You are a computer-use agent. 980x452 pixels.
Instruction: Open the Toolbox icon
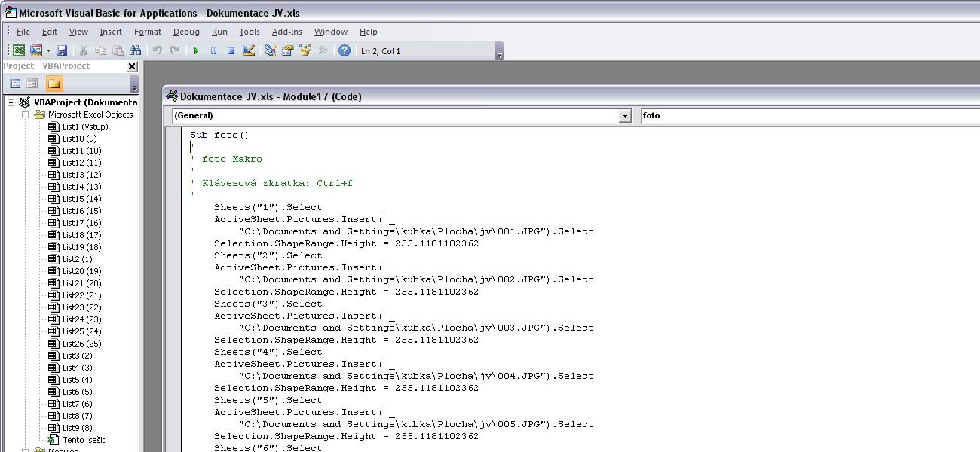[x=323, y=50]
